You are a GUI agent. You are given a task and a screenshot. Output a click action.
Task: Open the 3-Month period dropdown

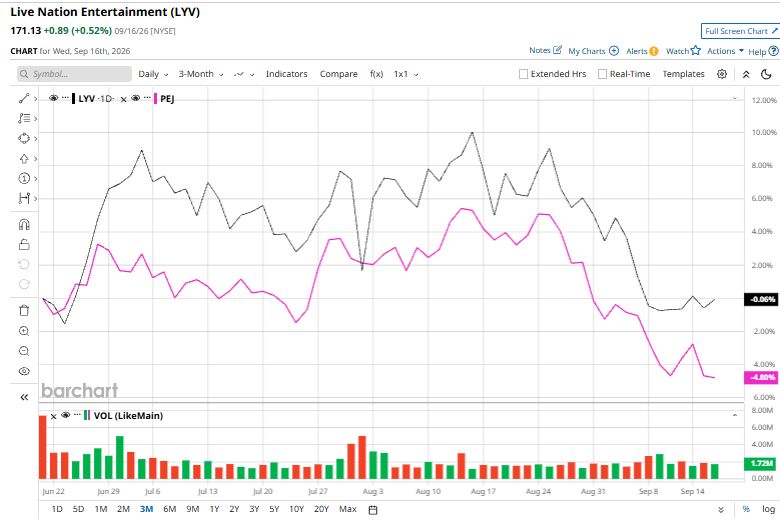tap(201, 74)
